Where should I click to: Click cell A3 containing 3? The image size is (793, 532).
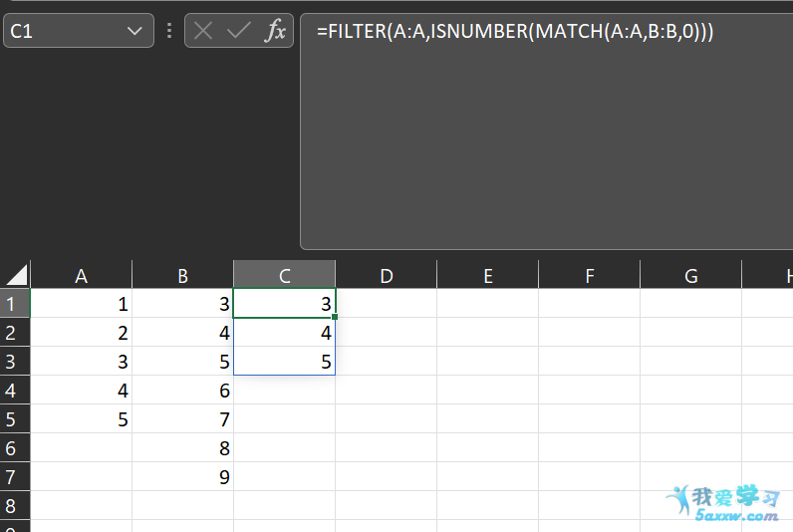[x=81, y=361]
